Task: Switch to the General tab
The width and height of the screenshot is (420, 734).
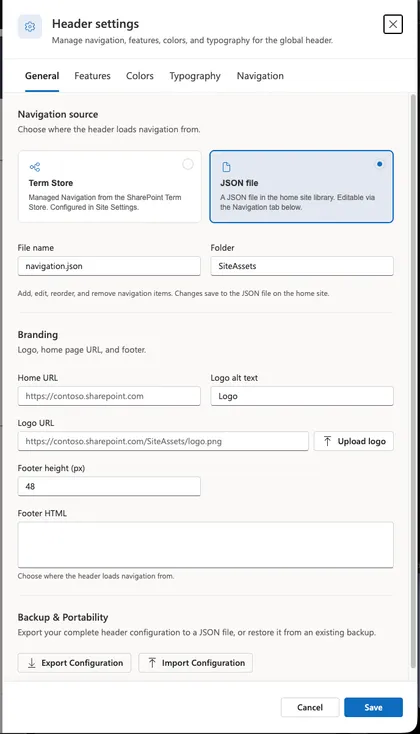Action: coord(42,76)
